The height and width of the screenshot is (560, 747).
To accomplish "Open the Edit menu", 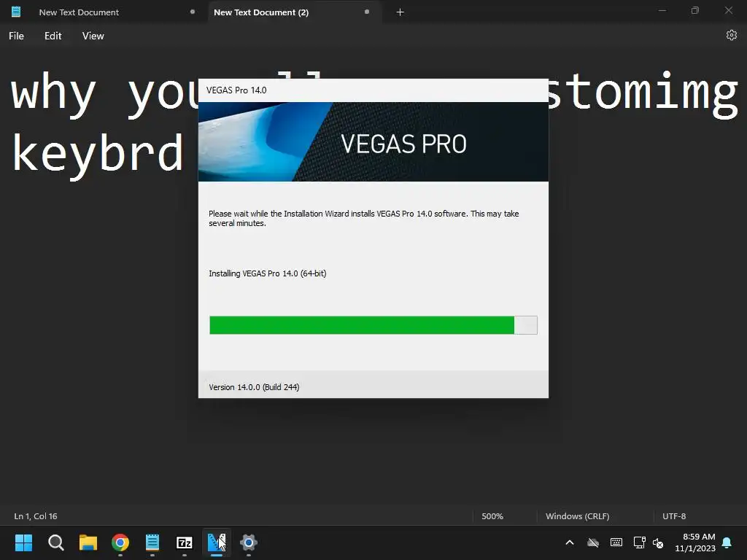I will pyautogui.click(x=53, y=36).
